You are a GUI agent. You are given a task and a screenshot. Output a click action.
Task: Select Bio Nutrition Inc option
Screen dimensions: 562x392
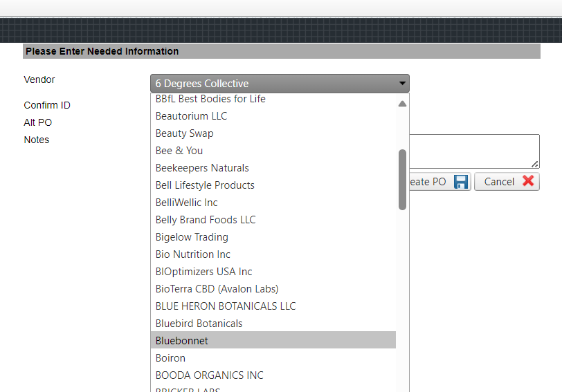pos(273,254)
